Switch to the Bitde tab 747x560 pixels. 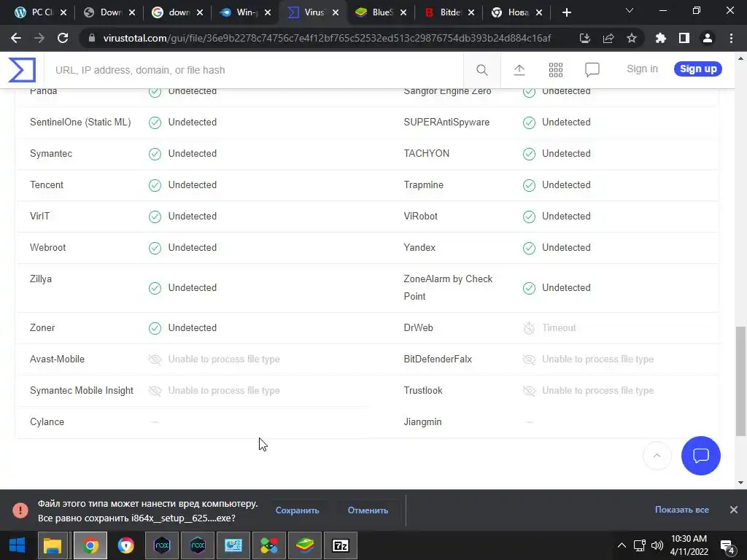[448, 12]
